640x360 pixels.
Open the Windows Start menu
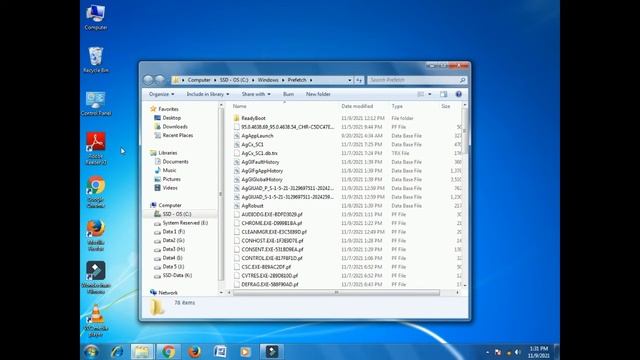91,351
